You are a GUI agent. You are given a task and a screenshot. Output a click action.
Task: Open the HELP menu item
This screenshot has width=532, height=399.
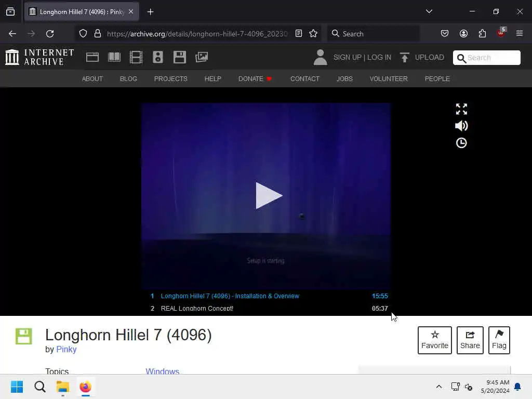(212, 79)
